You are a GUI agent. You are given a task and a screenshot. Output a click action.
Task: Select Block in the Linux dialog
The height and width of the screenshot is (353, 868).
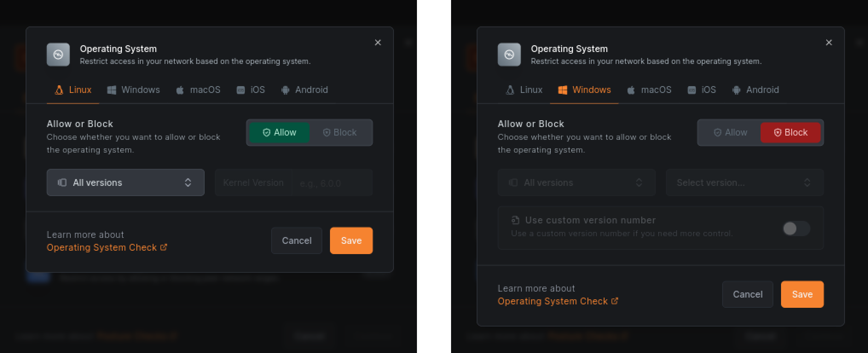click(x=340, y=133)
